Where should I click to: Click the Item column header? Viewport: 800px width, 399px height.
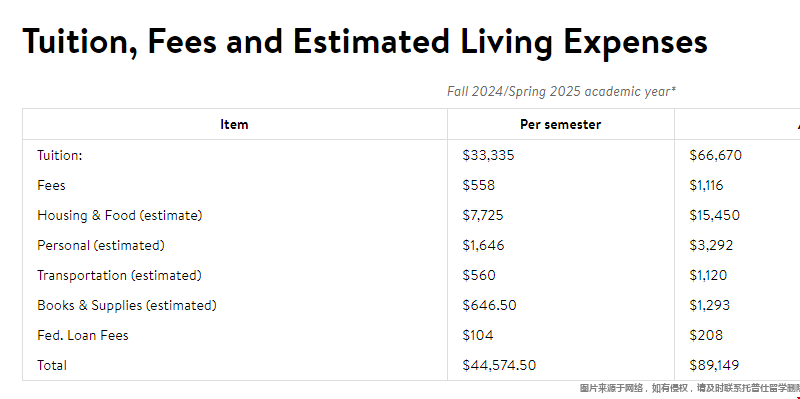[234, 124]
